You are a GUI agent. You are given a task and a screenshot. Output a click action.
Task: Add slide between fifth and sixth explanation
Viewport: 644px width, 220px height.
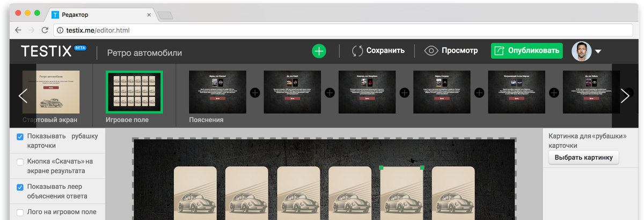[554, 92]
